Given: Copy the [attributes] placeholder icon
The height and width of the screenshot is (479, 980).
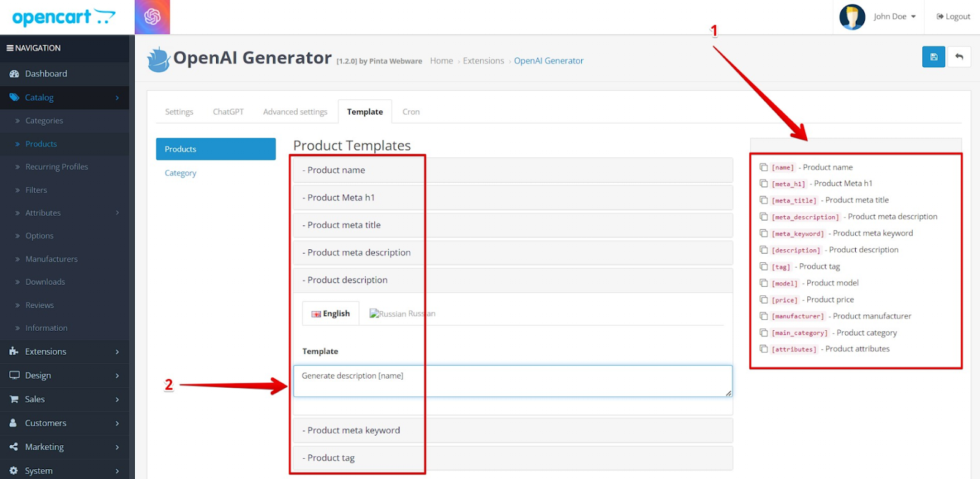Looking at the screenshot, I should pos(763,349).
